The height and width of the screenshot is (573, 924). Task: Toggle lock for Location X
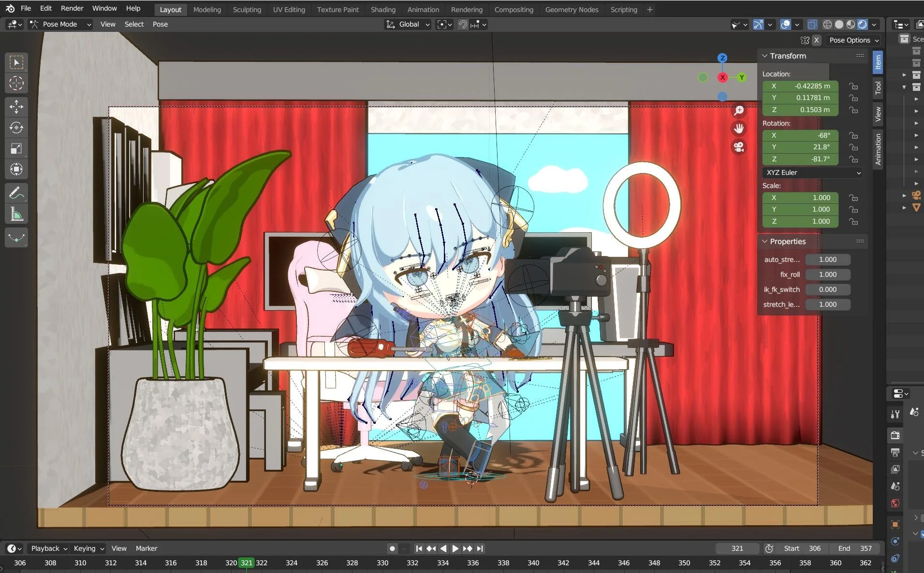pos(853,86)
